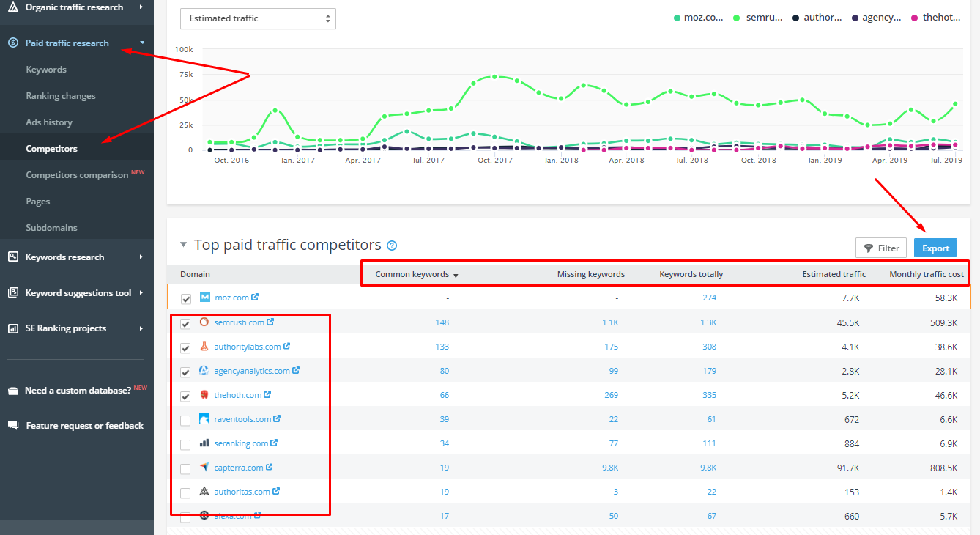This screenshot has height=535, width=980.
Task: Click the Feature request or feedback chat icon
Action: coord(13,425)
